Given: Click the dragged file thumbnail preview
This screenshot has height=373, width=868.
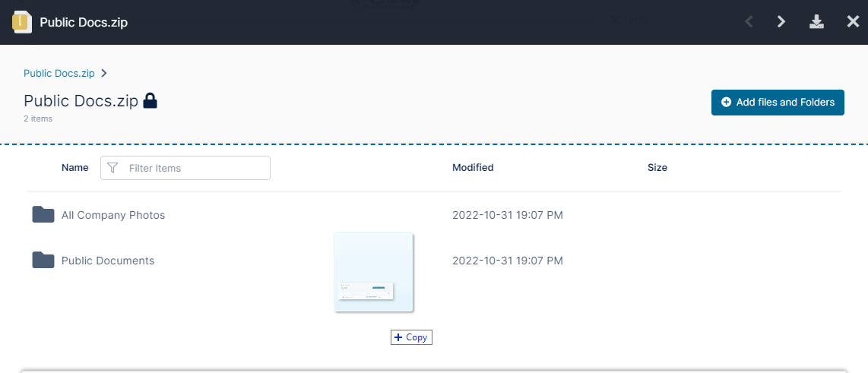Looking at the screenshot, I should tap(373, 272).
